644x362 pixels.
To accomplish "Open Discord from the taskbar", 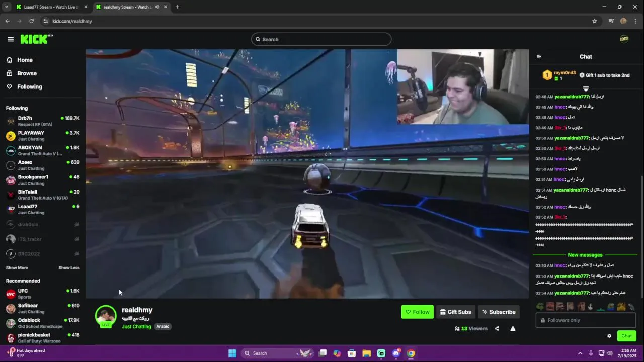I will pyautogui.click(x=396, y=353).
